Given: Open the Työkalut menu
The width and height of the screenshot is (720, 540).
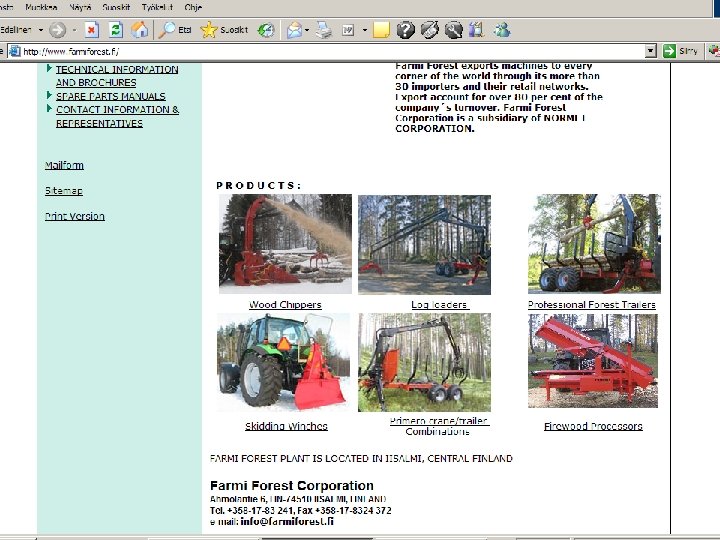Looking at the screenshot, I should click(157, 7).
